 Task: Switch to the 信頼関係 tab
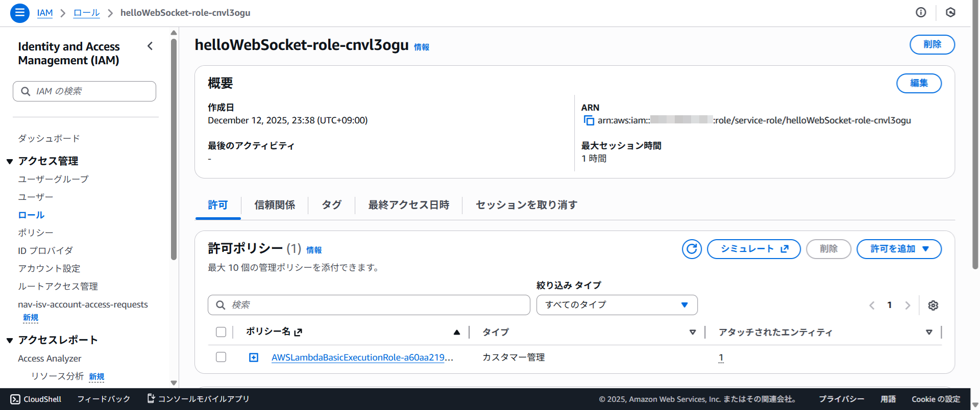[x=275, y=205]
